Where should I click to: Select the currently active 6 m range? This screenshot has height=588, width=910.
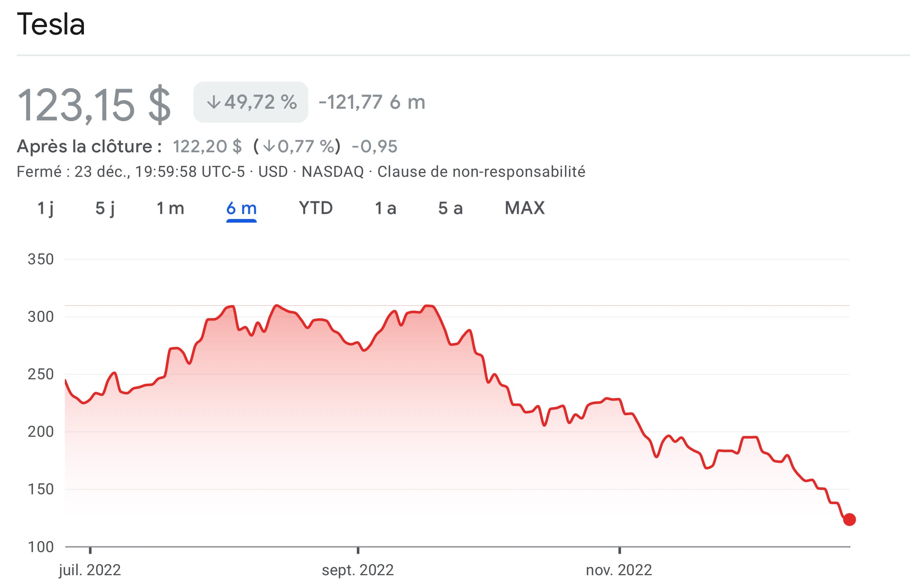[241, 208]
